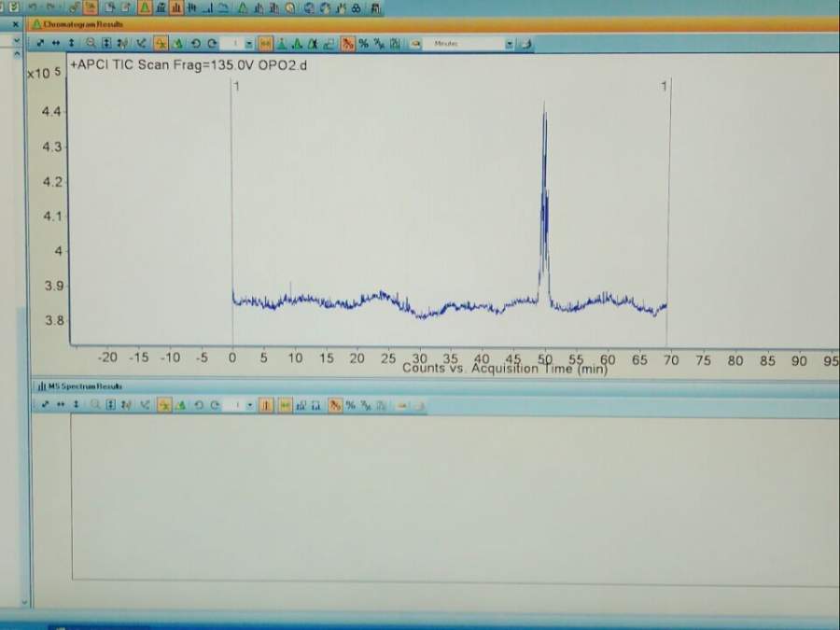Open the pane count dropdown in chromatogram toolbar
The height and width of the screenshot is (630, 840).
coord(249,43)
